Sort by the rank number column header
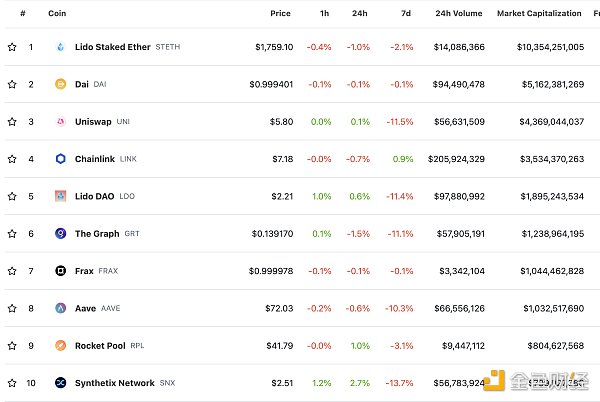The width and height of the screenshot is (600, 402). pyautogui.click(x=23, y=14)
